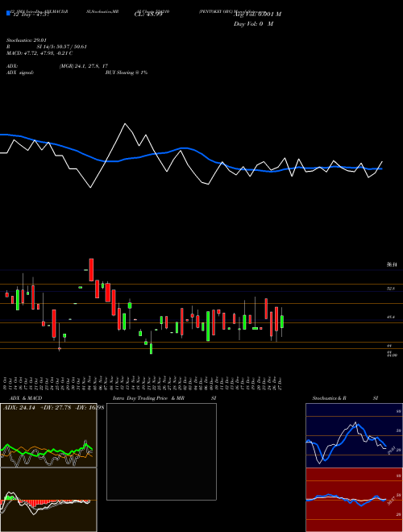
Task: Select the 'Stochastics: 29.01' reading
Action: pyautogui.click(x=27, y=40)
